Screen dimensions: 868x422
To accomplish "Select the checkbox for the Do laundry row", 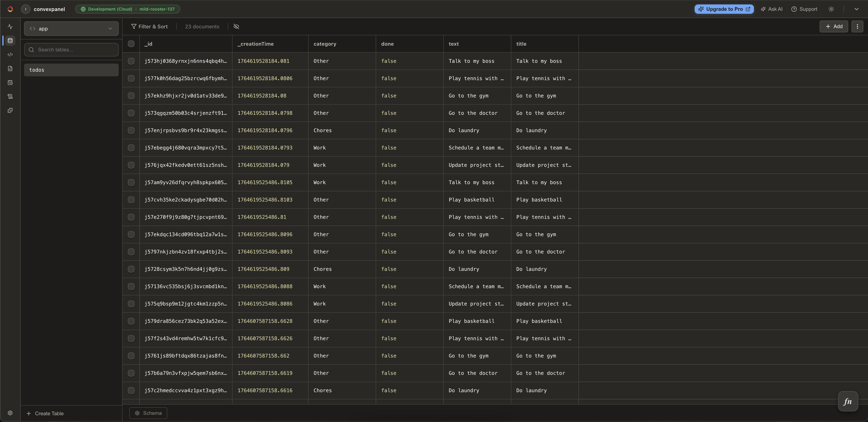I will click(131, 130).
